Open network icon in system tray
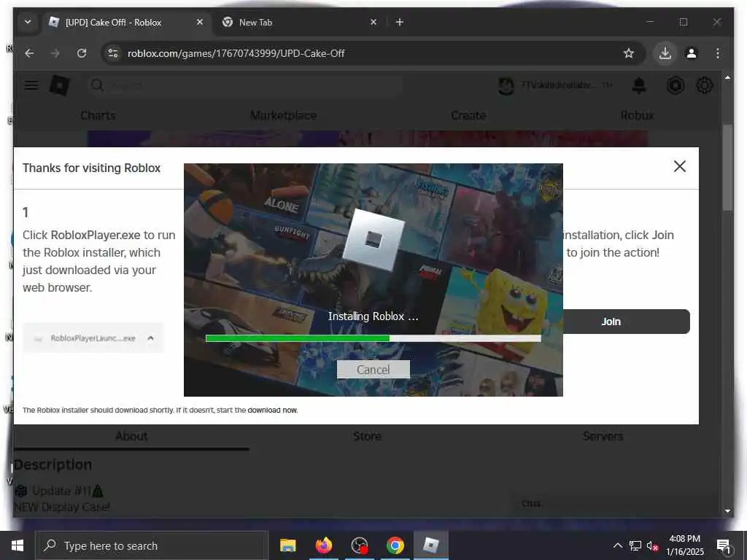The height and width of the screenshot is (560, 747). (x=635, y=545)
